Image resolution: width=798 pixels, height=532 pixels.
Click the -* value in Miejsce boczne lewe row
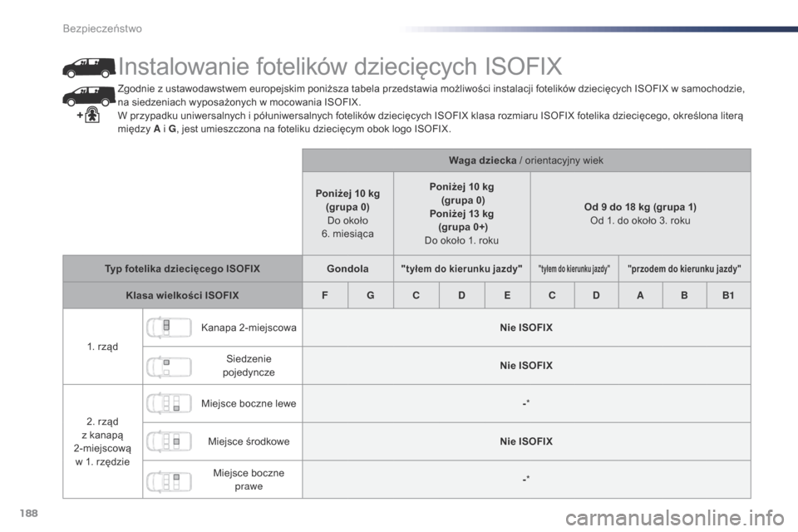click(x=526, y=403)
